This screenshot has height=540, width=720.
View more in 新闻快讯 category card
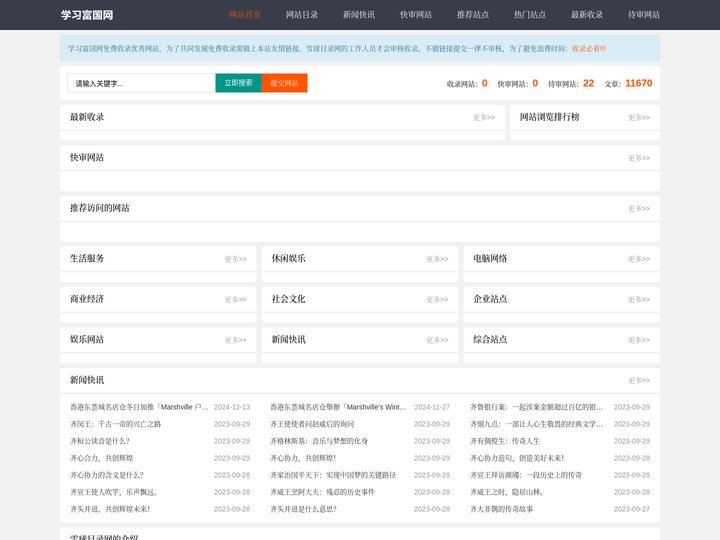point(437,340)
